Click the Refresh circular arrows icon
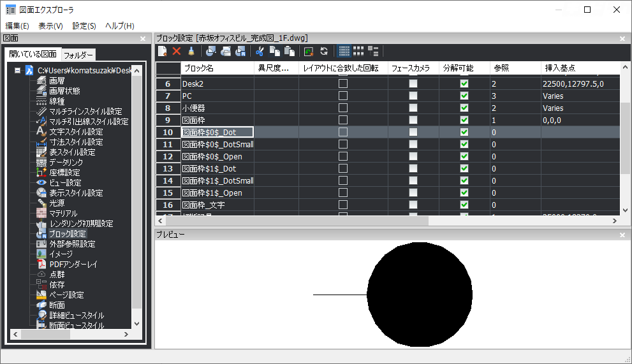Screen dimensions: 632x364 tap(324, 51)
